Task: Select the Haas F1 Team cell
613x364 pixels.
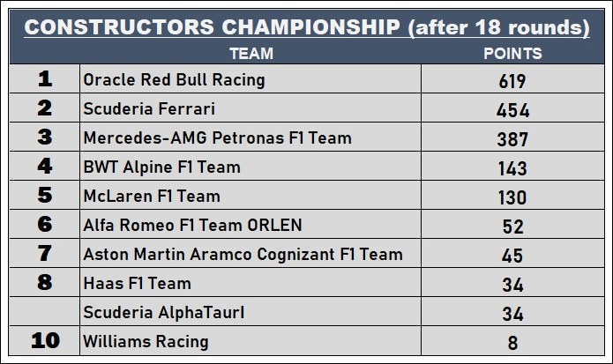Action: [250, 283]
